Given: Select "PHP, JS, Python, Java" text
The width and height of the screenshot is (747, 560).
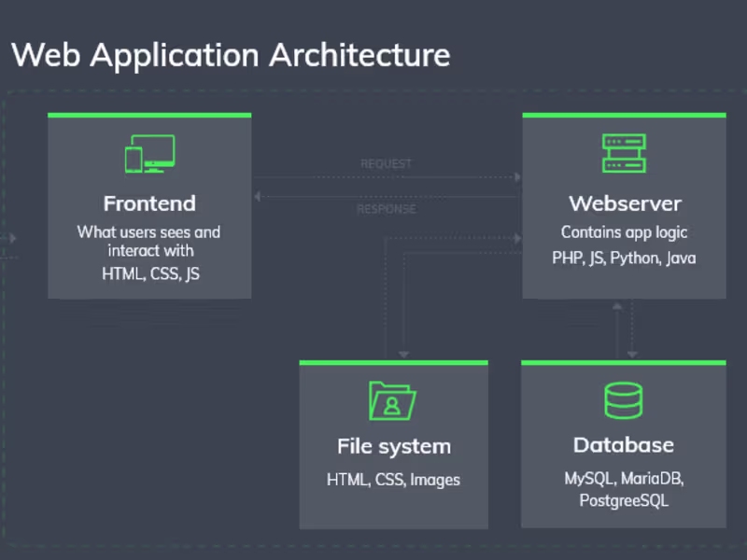Looking at the screenshot, I should click(624, 259).
